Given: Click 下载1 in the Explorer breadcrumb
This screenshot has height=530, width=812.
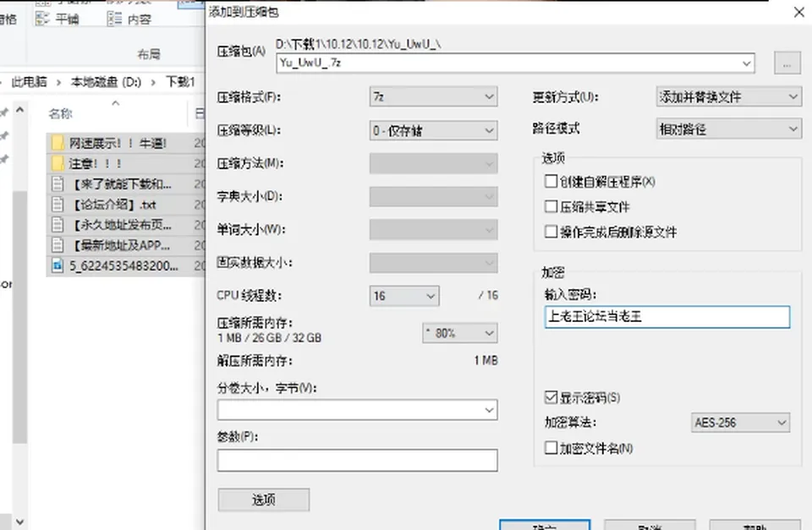Looking at the screenshot, I should [x=180, y=82].
